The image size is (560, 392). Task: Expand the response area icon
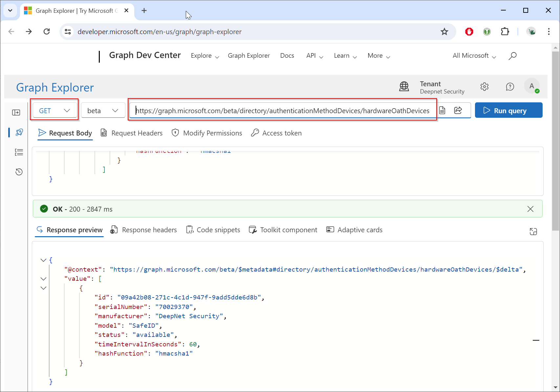pyautogui.click(x=533, y=232)
